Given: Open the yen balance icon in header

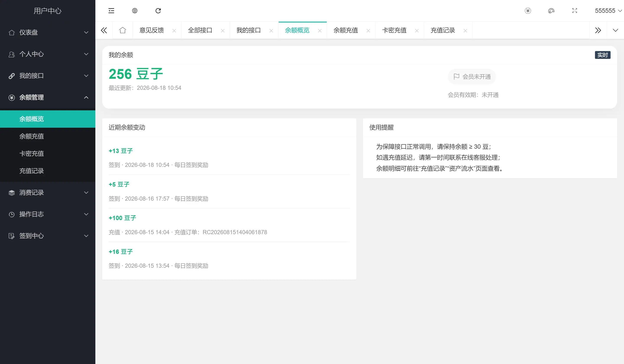Looking at the screenshot, I should [x=528, y=11].
